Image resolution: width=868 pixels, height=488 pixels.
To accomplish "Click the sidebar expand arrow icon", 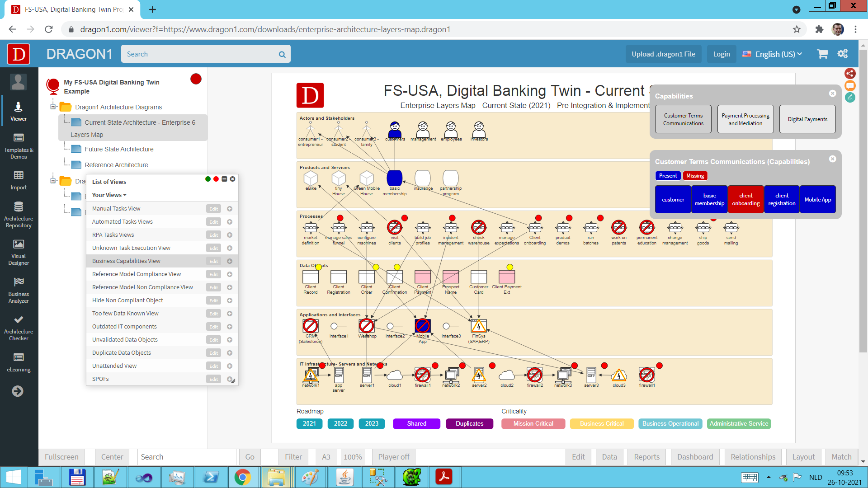I will [18, 391].
